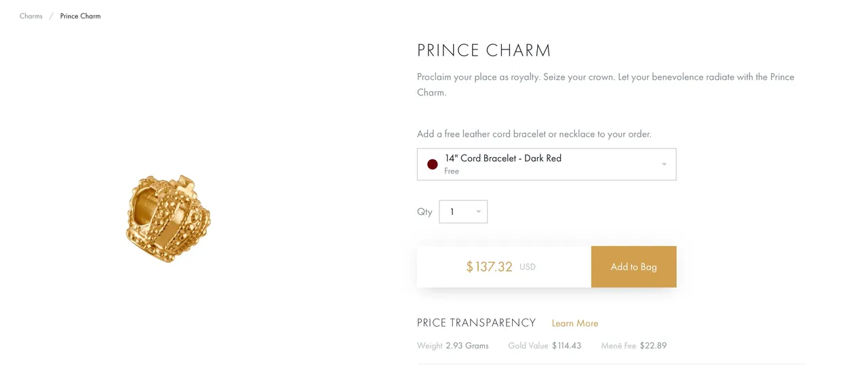The height and width of the screenshot is (376, 868).
Task: Open Learn More about price transparency
Action: point(575,323)
